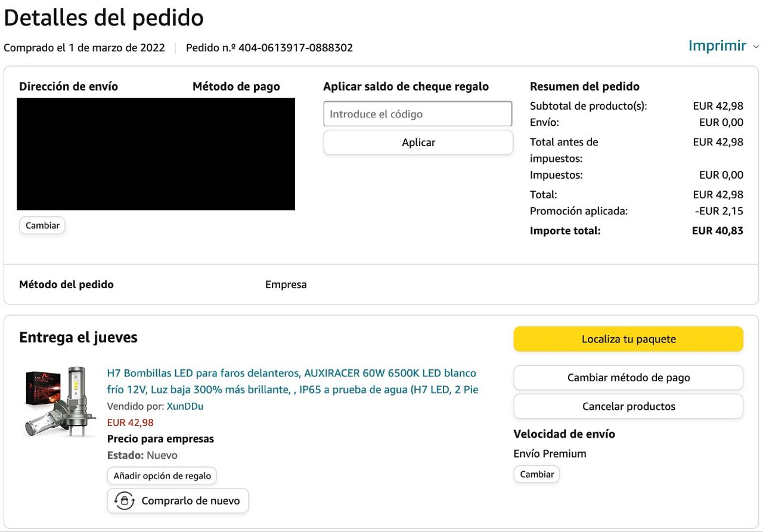Viewport: 763px width, 532px height.
Task: Click the gift card code input field
Action: [x=418, y=114]
